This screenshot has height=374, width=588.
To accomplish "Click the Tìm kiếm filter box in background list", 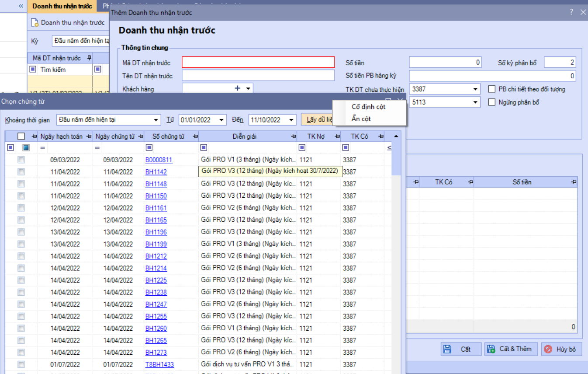I will point(64,70).
